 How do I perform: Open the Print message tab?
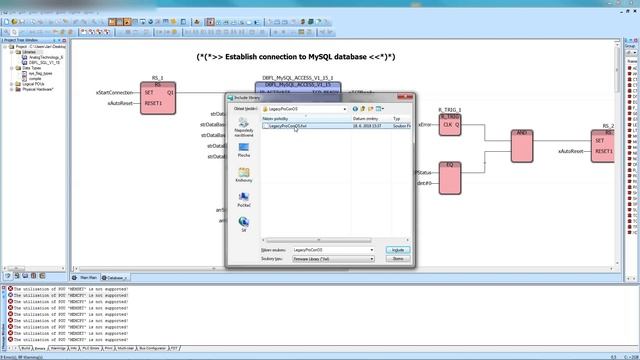tap(108, 348)
